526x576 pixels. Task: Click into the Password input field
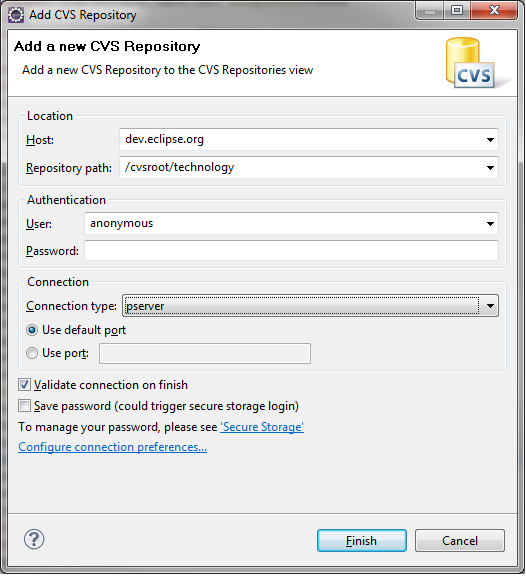point(291,251)
